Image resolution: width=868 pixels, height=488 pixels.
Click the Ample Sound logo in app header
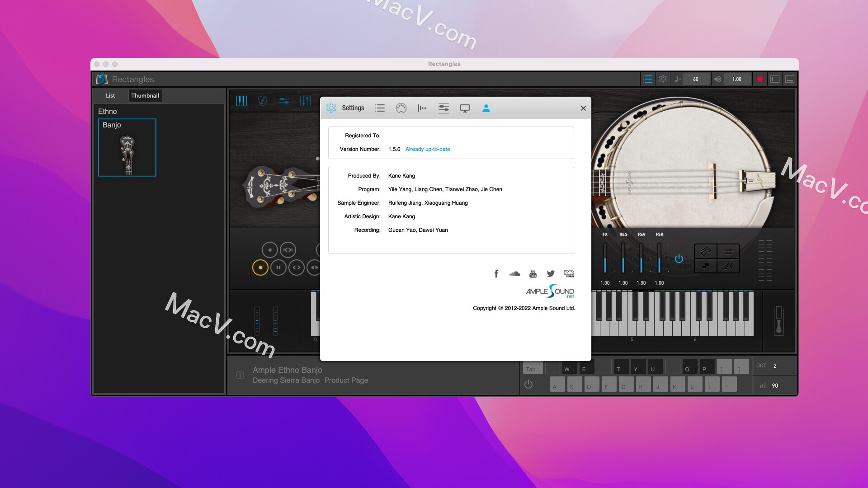coord(102,79)
